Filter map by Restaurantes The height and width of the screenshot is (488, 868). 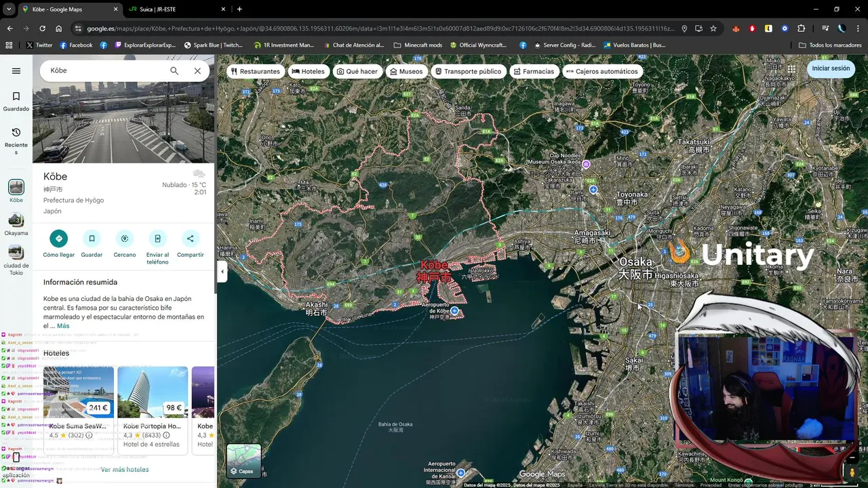coord(256,71)
